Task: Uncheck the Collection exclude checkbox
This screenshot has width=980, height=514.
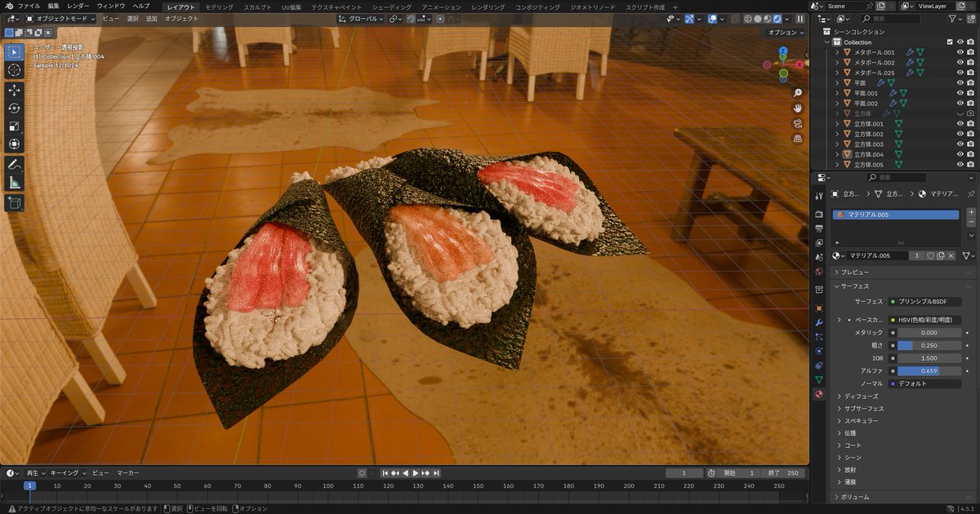Action: coord(950,42)
